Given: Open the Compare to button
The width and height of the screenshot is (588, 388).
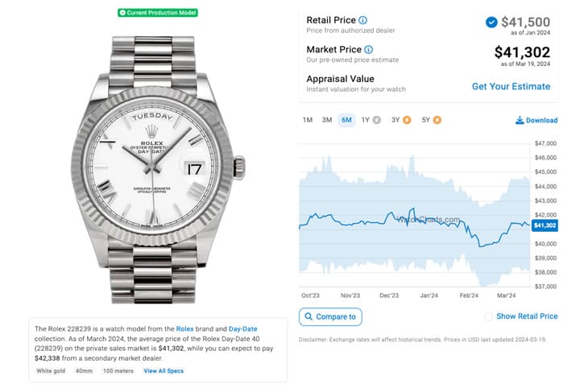Looking at the screenshot, I should point(330,317).
